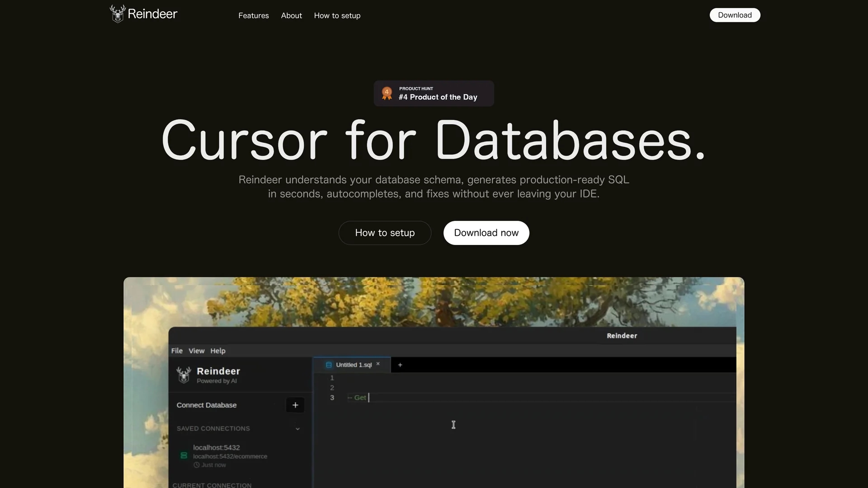This screenshot has width=868, height=488.
Task: Click the Cursor for Databases headline
Action: (x=434, y=140)
